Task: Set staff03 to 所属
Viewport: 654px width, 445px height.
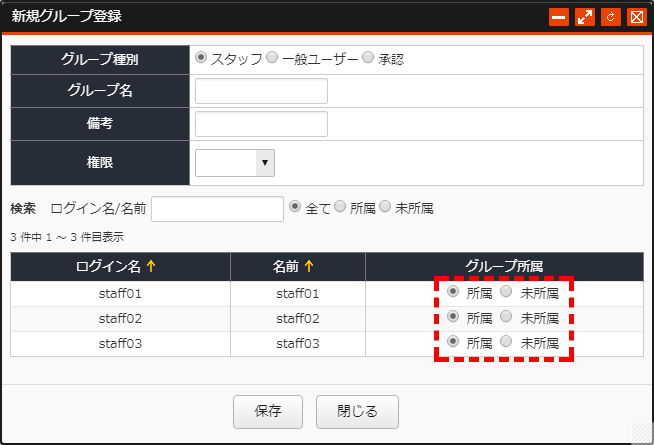Action: pos(453,341)
